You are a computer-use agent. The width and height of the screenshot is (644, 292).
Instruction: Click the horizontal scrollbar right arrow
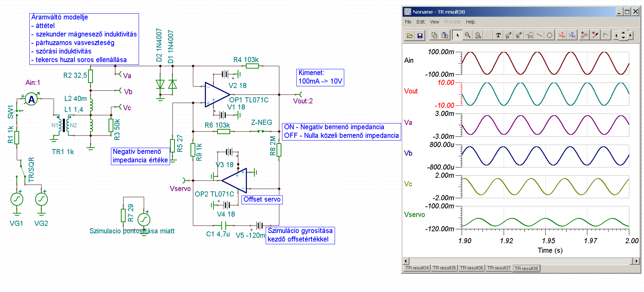coord(636,261)
